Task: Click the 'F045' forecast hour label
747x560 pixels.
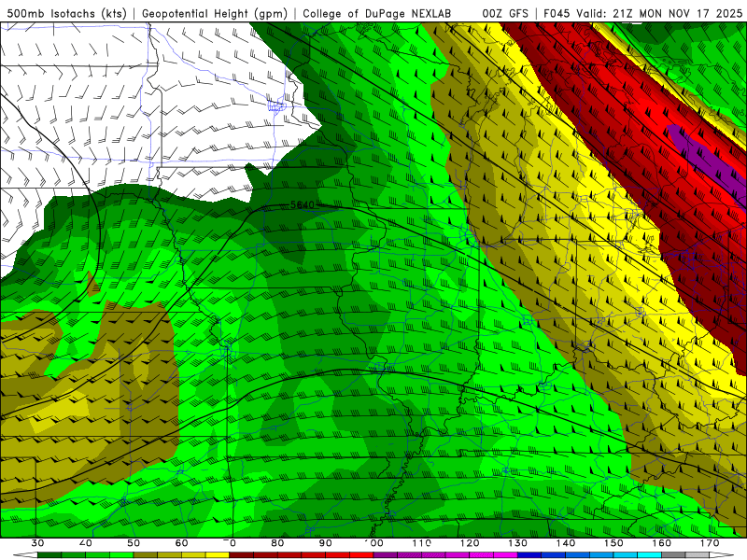Action: [557, 13]
